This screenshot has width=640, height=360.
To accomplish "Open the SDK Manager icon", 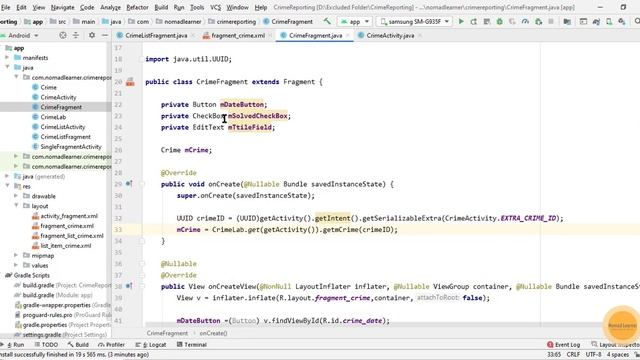I will tap(622, 21).
